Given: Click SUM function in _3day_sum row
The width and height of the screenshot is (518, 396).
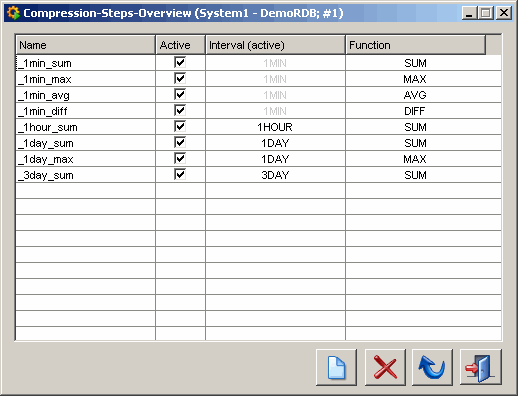Looking at the screenshot, I should coord(415,175).
